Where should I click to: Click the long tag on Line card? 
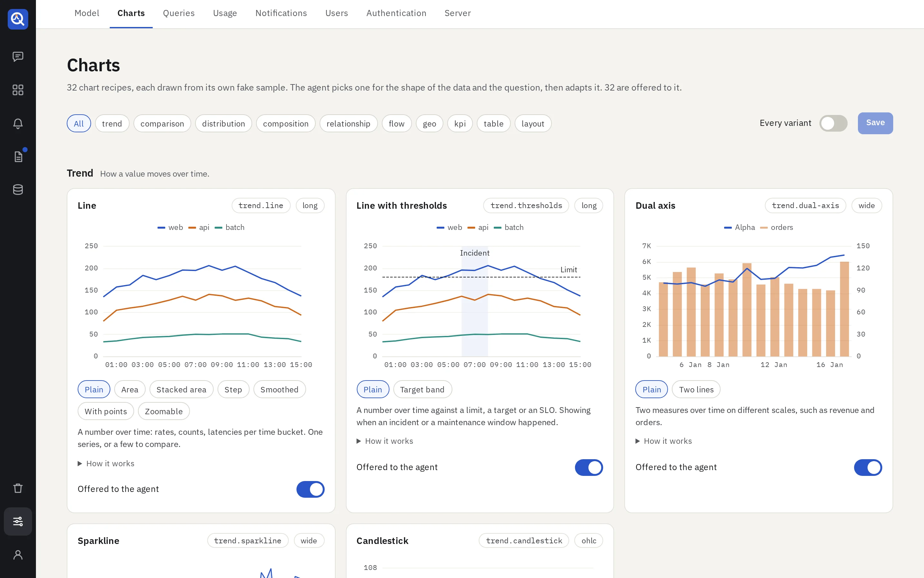pos(310,205)
